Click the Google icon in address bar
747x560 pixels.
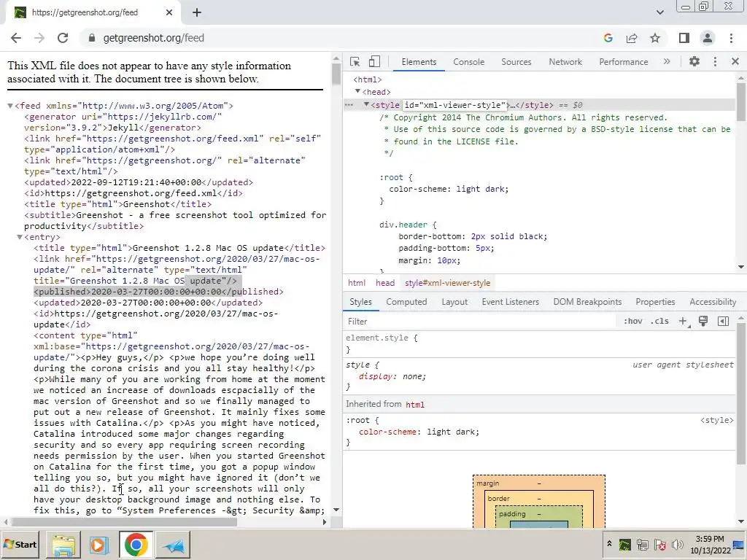pyautogui.click(x=608, y=38)
